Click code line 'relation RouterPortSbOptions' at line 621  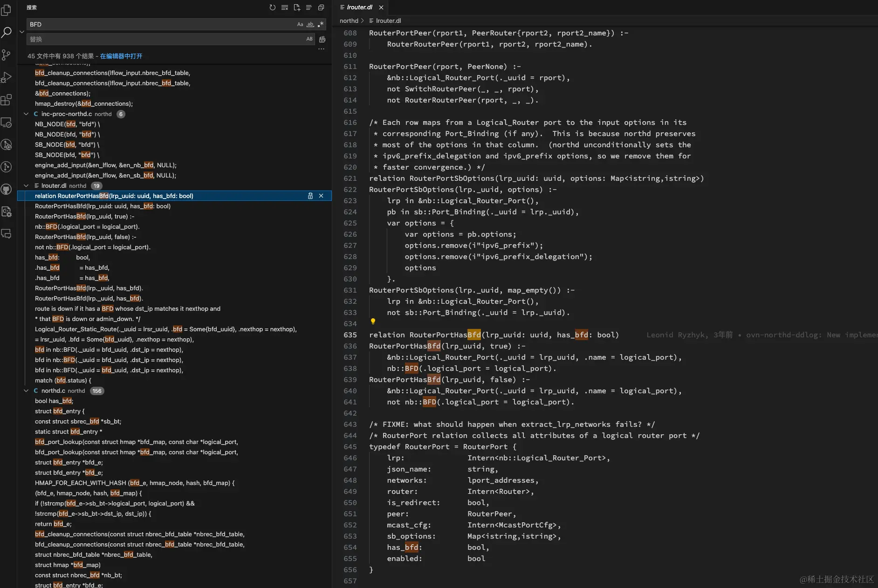pyautogui.click(x=536, y=178)
